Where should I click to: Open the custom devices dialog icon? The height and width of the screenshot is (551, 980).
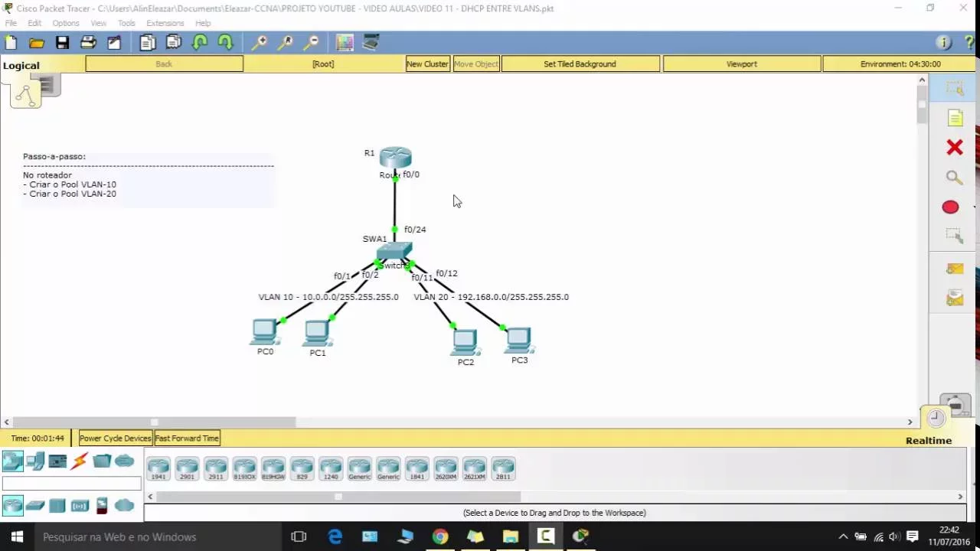[371, 43]
